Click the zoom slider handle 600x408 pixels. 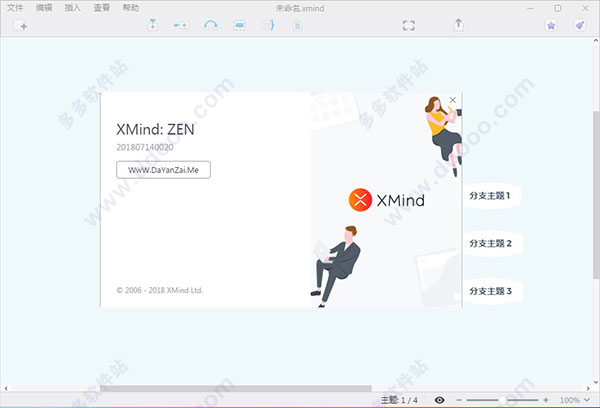pyautogui.click(x=502, y=400)
